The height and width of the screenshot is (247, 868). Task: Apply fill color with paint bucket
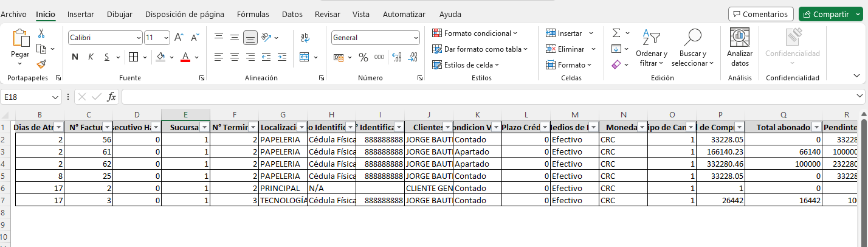pyautogui.click(x=160, y=57)
